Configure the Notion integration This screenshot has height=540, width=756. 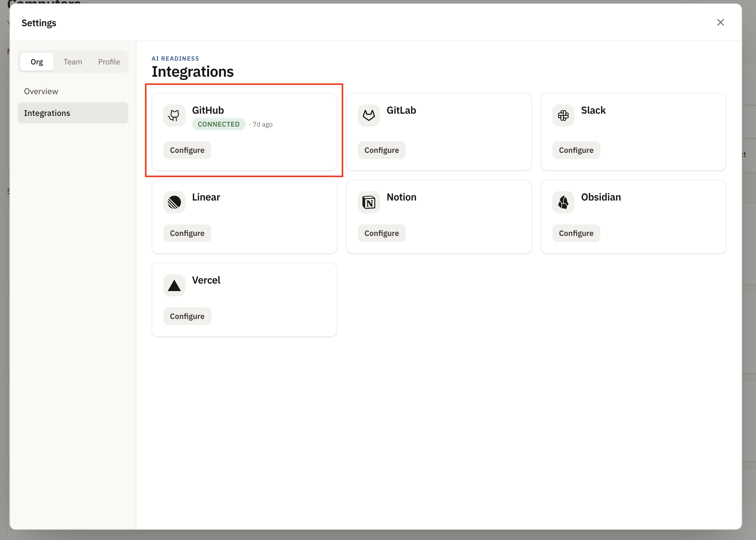click(382, 233)
